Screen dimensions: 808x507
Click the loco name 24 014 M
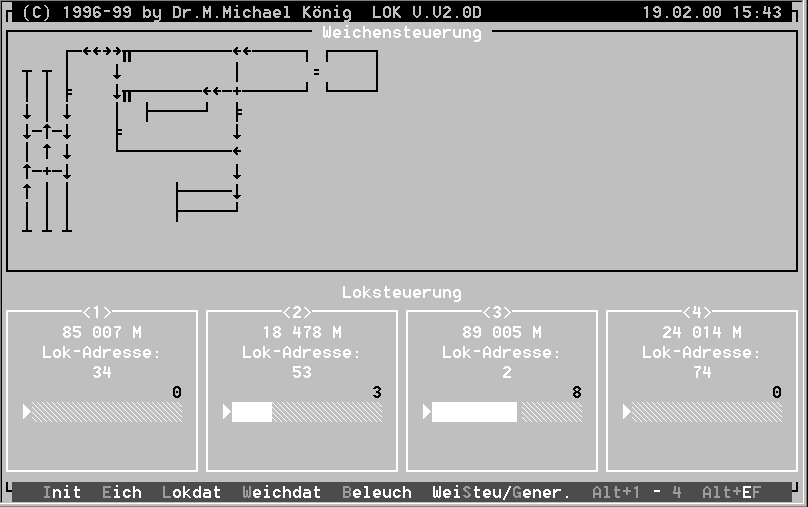(702, 332)
